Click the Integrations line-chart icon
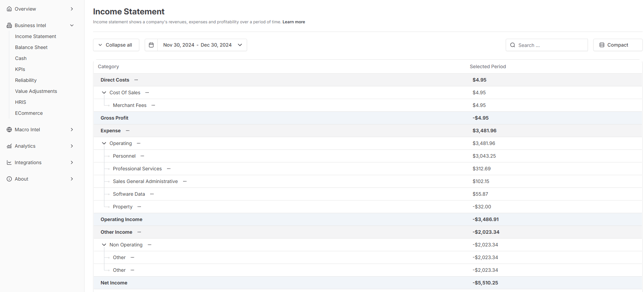 point(9,162)
